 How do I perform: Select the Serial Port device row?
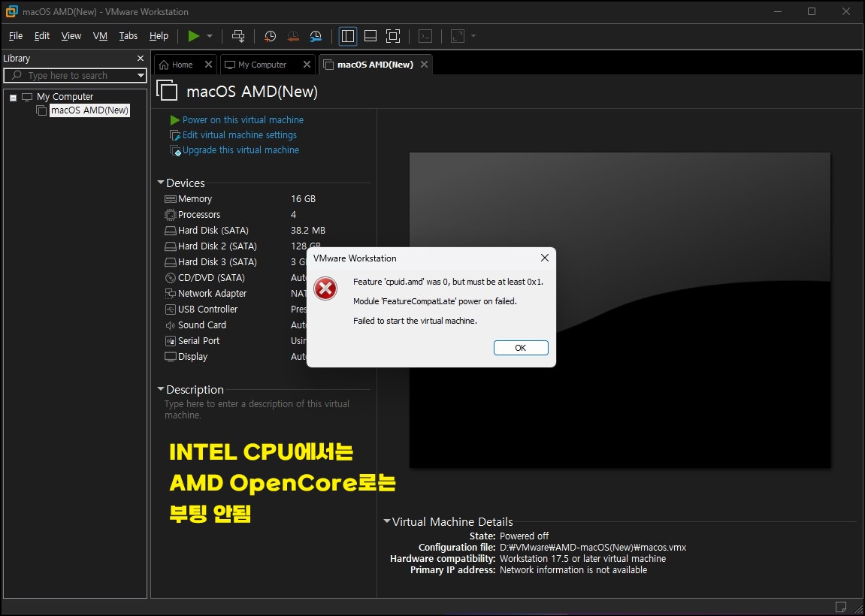(235, 341)
